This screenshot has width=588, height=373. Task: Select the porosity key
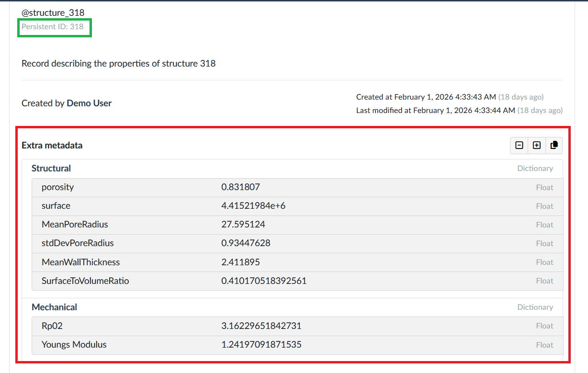(x=57, y=187)
